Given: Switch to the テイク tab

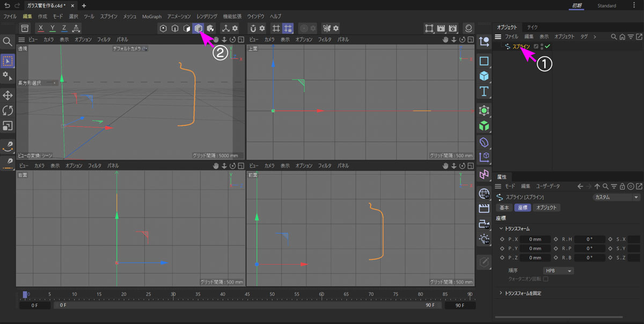Looking at the screenshot, I should tap(532, 27).
